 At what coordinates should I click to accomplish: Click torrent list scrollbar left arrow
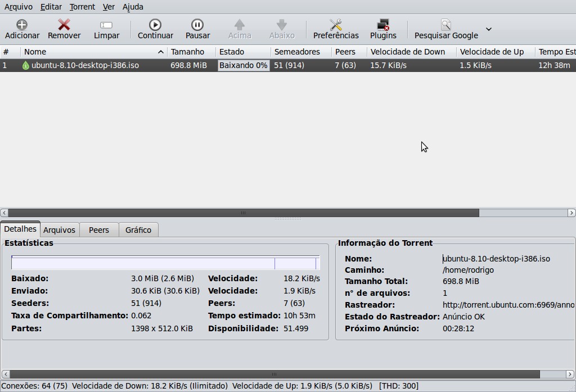tap(4, 213)
